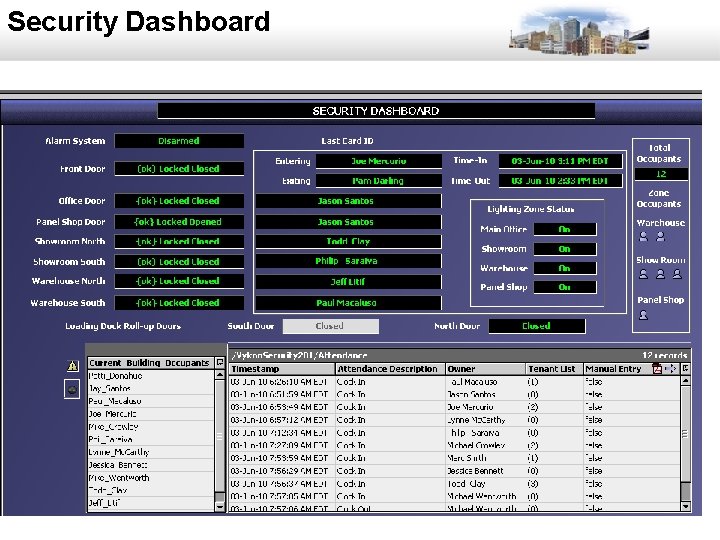The width and height of the screenshot is (720, 540).
Task: Click the Panel Shop occupant person icon
Action: coord(643,315)
